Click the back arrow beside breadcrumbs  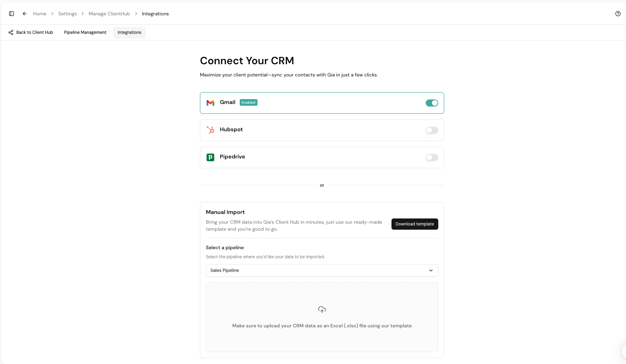[24, 13]
